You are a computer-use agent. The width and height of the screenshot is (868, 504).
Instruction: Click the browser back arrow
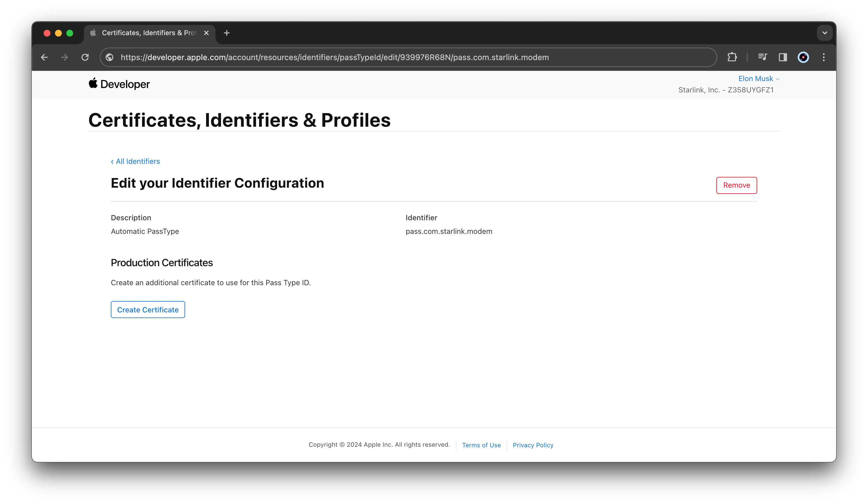click(x=45, y=57)
